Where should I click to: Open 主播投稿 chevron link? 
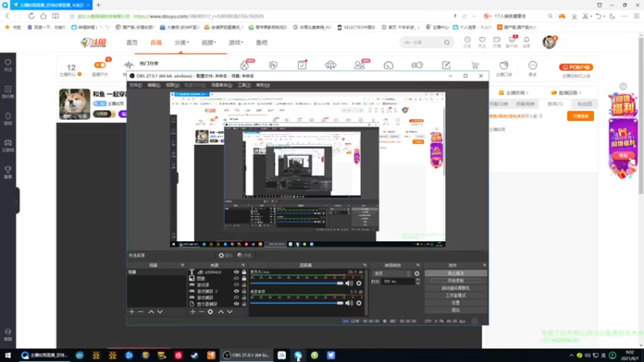pos(514,93)
